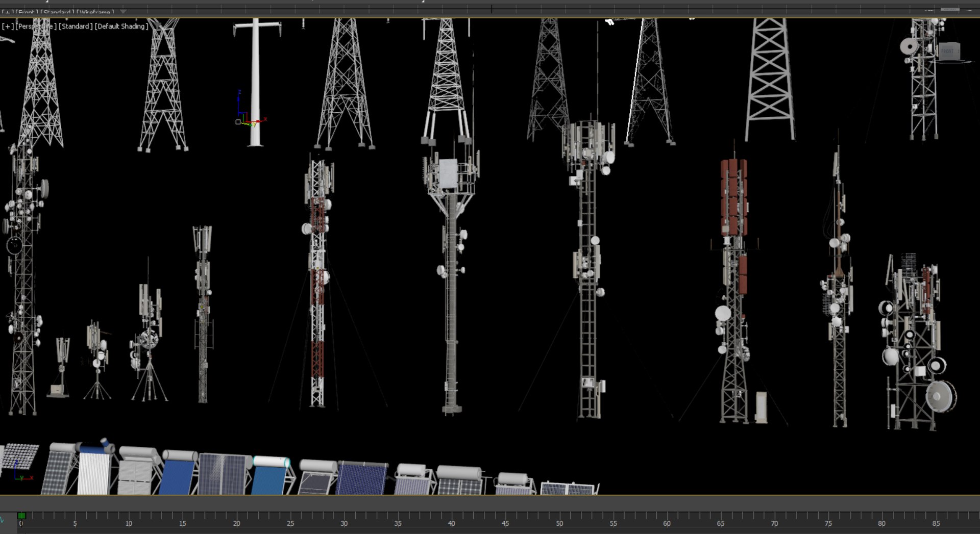Open the Standard viewport label menu

76,26
